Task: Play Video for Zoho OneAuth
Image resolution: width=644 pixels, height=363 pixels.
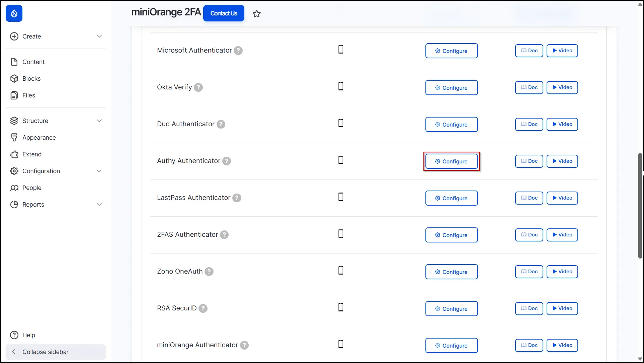Action: click(562, 272)
